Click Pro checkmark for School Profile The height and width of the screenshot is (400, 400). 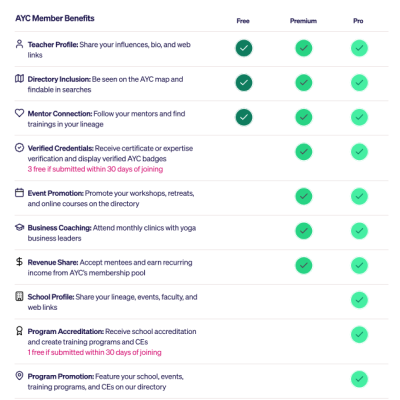pyautogui.click(x=359, y=300)
